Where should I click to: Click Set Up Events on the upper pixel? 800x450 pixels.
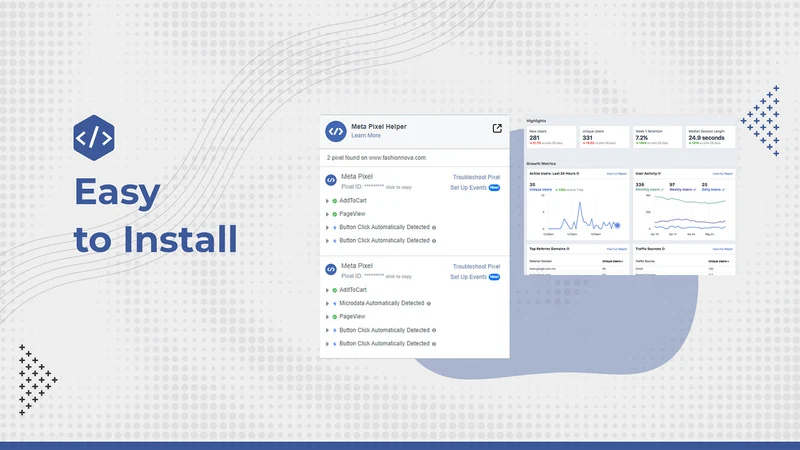[x=468, y=188]
